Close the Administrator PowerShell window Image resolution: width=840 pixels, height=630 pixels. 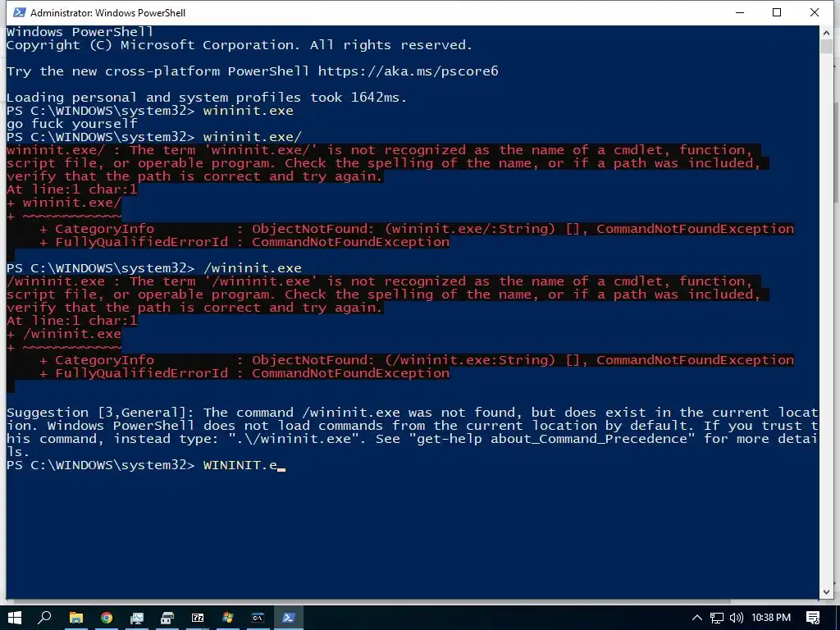(815, 12)
